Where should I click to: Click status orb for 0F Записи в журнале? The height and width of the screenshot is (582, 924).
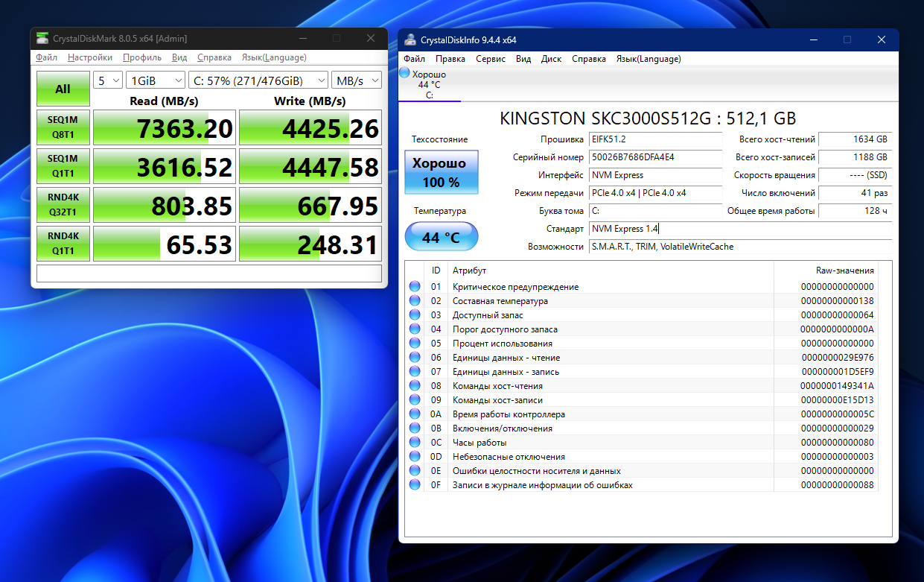click(x=415, y=485)
